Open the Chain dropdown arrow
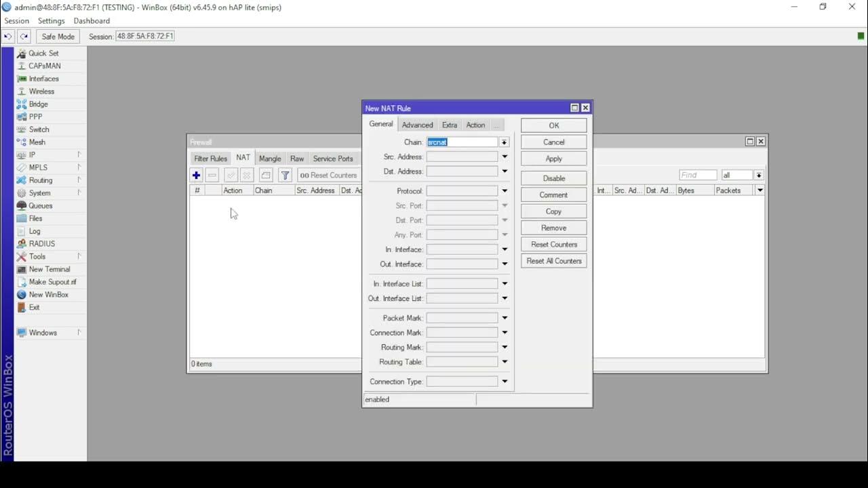This screenshot has height=488, width=868. (505, 142)
